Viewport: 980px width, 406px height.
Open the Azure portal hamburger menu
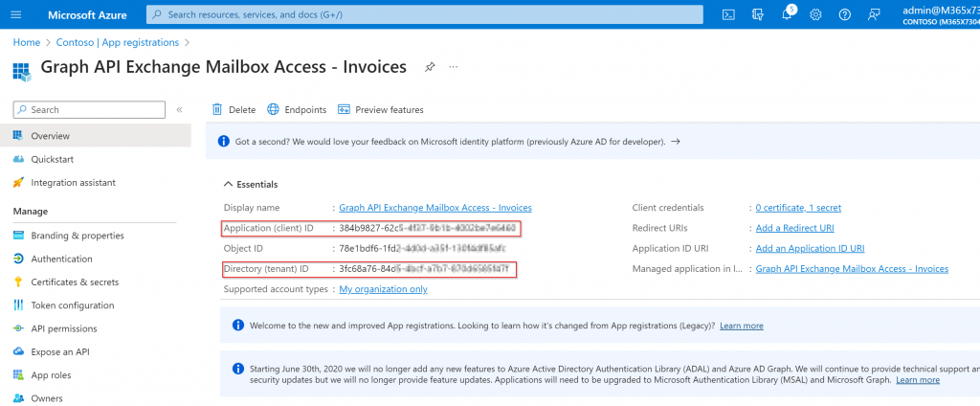coord(18,14)
